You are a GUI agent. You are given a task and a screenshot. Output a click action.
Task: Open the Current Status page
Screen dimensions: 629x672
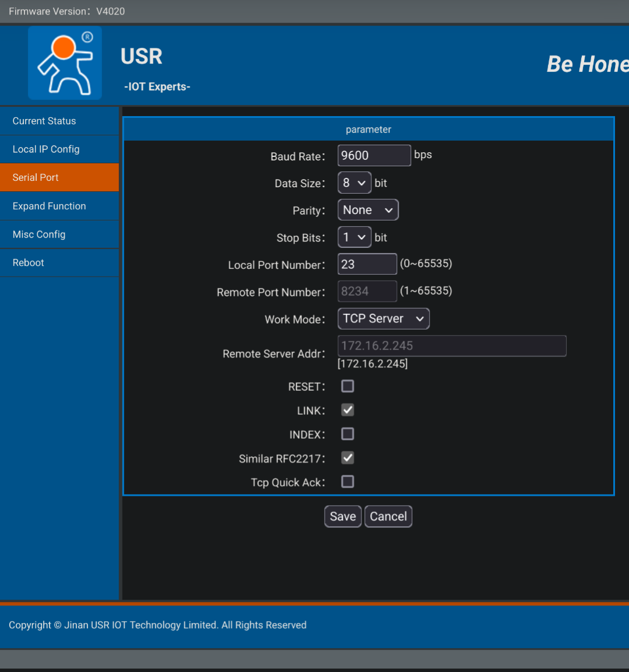point(44,121)
